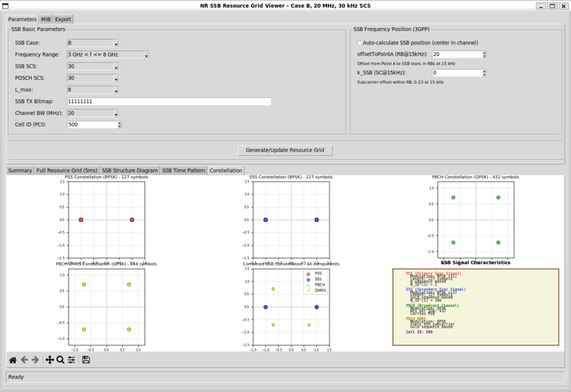The width and height of the screenshot is (571, 392).
Task: Expand the Frequency Range combo box
Action: click(108, 54)
